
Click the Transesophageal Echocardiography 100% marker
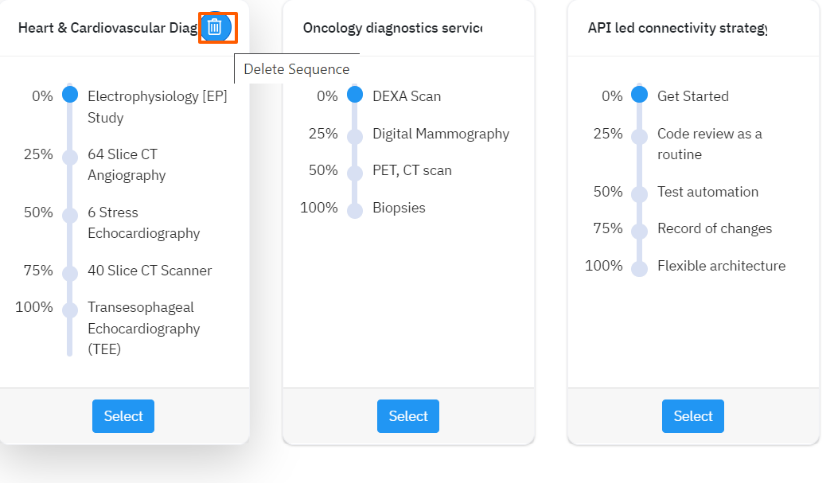(x=69, y=310)
